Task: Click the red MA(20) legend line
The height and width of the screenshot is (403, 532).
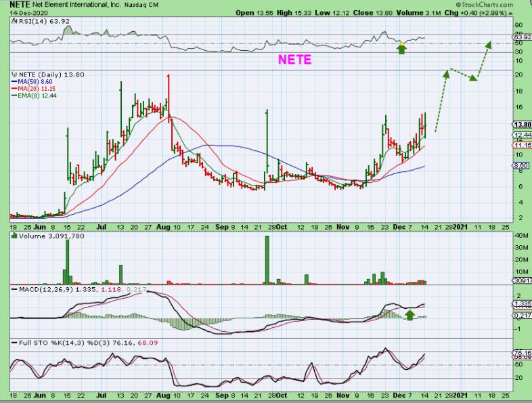Action: pyautogui.click(x=14, y=89)
